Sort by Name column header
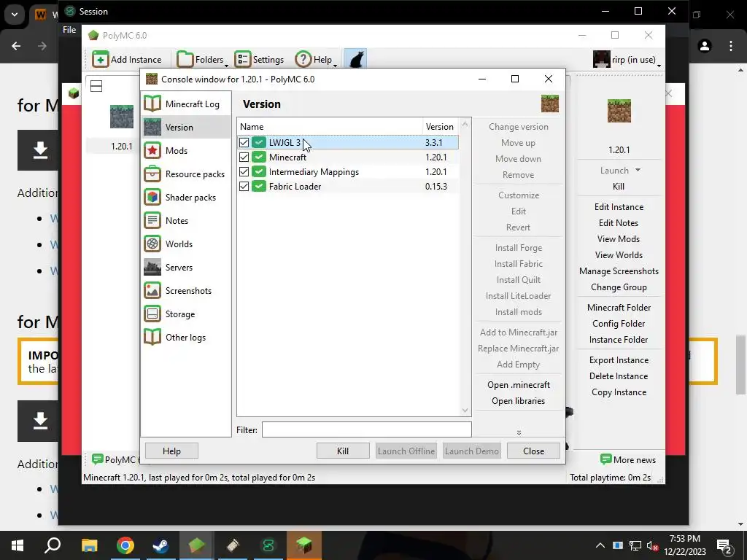Image resolution: width=747 pixels, height=560 pixels. coord(330,127)
